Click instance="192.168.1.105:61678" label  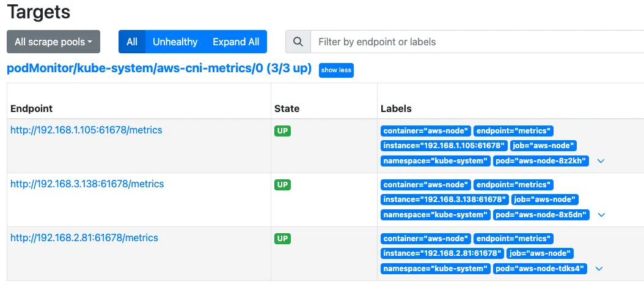point(444,145)
